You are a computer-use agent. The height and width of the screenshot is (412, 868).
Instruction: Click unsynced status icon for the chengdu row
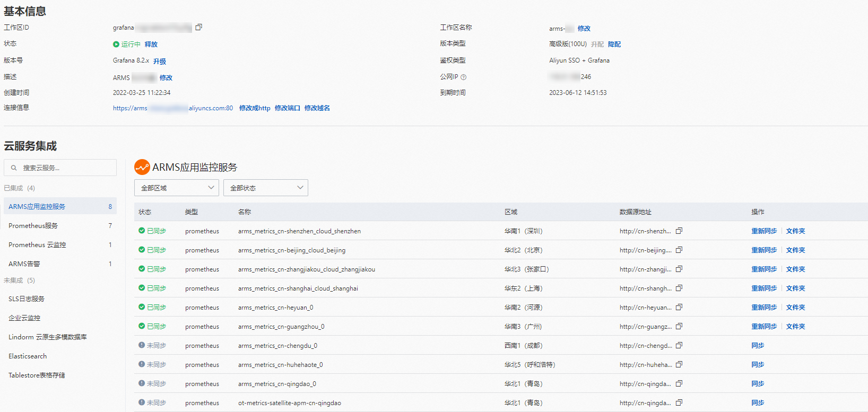(x=142, y=345)
